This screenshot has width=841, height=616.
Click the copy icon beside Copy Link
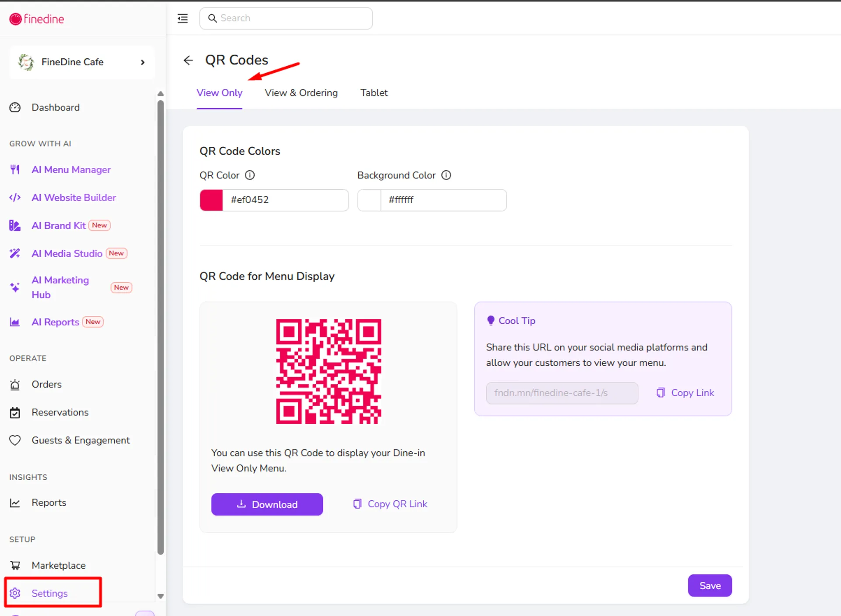coord(661,393)
